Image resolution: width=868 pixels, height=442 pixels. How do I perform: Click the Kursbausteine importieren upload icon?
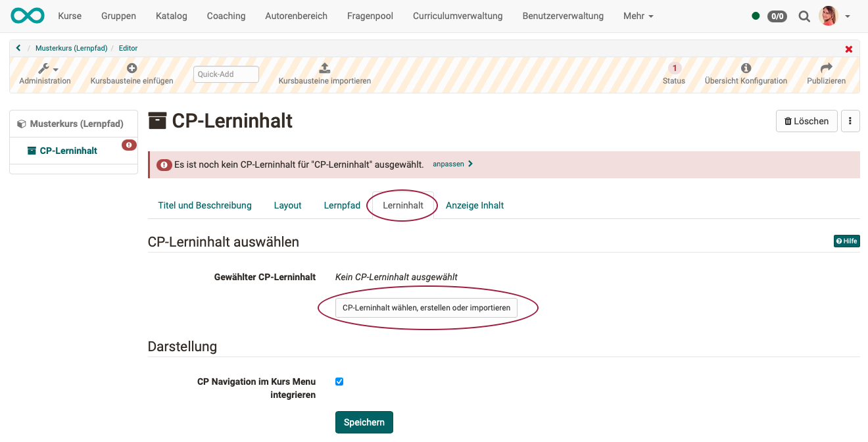[324, 66]
